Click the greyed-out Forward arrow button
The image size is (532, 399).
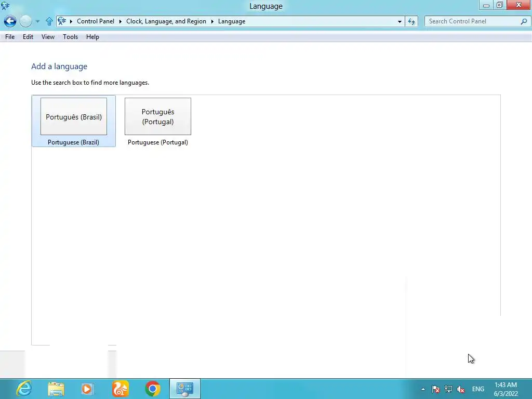pyautogui.click(x=26, y=21)
